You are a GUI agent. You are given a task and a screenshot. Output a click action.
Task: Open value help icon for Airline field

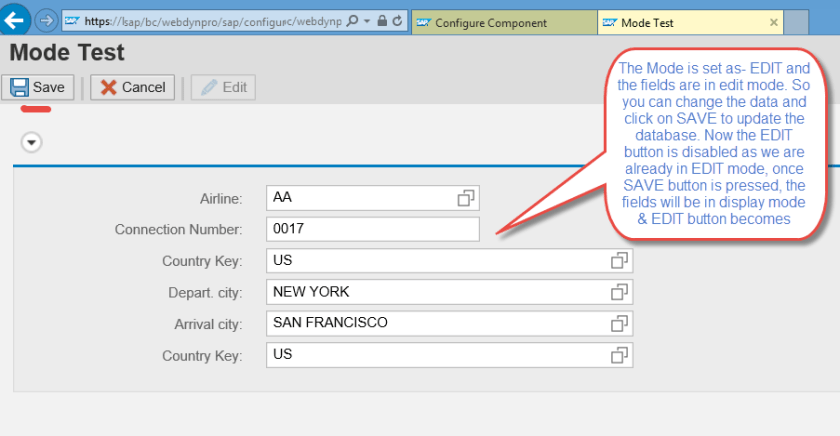coord(466,199)
